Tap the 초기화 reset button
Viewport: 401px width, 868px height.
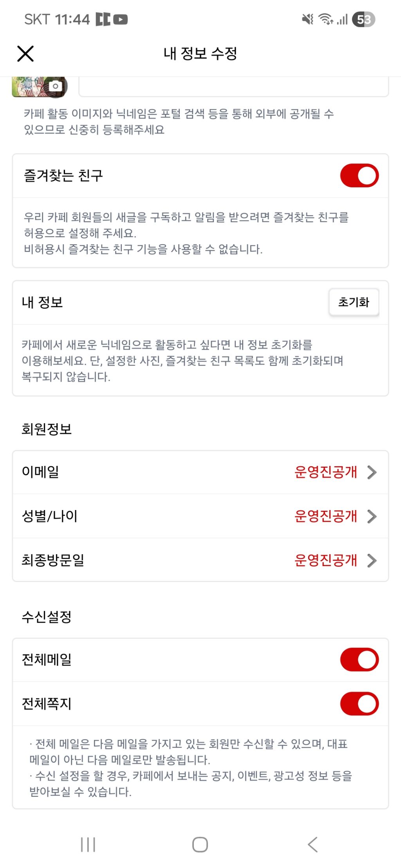(x=354, y=302)
